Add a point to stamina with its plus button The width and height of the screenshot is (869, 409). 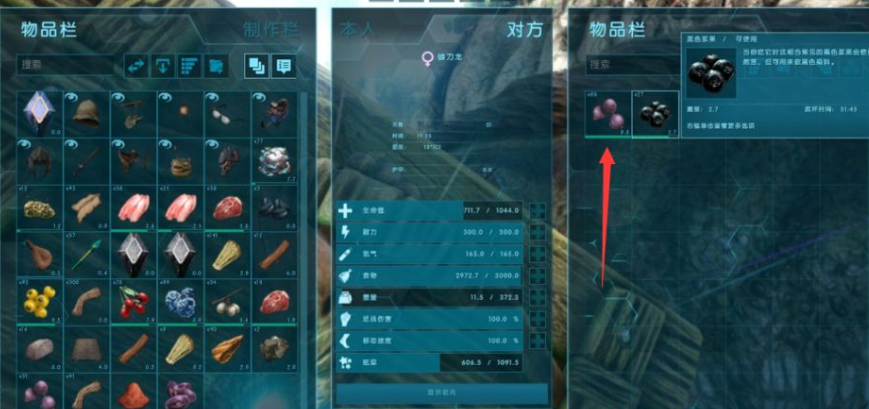537,232
